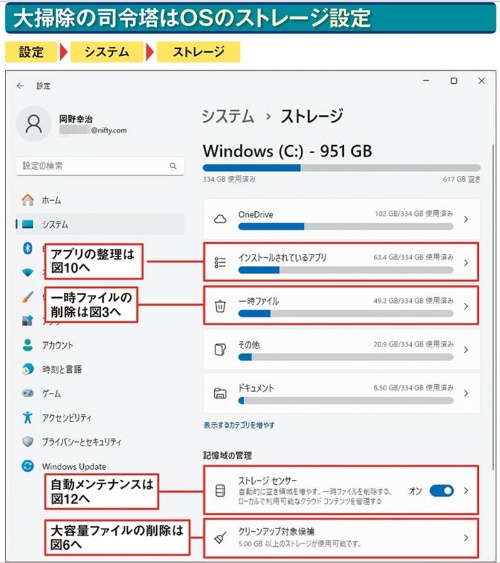Click システム breadcrumb link
Viewport: 500px width, 563px height.
point(228,116)
